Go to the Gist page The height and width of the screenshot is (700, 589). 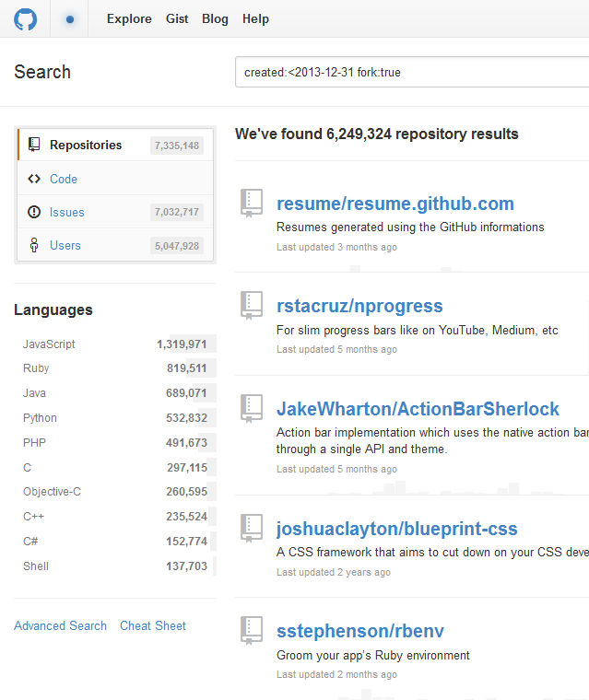[x=177, y=18]
